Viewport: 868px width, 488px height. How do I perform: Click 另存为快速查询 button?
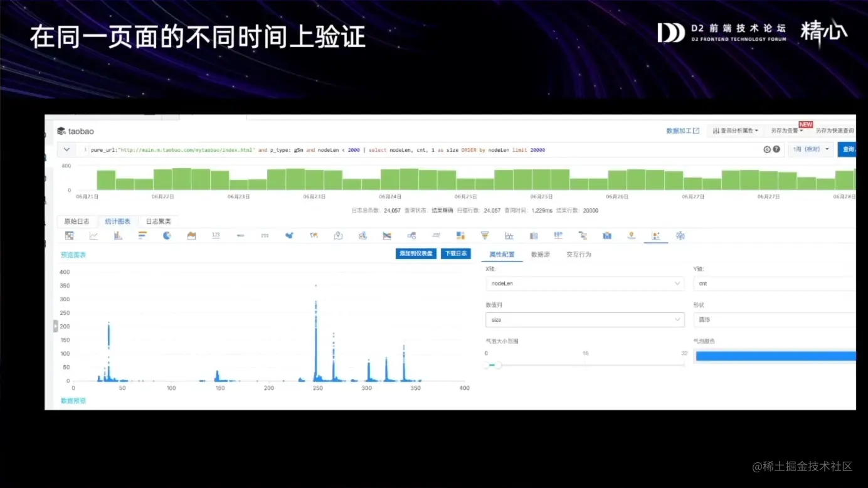[834, 130]
